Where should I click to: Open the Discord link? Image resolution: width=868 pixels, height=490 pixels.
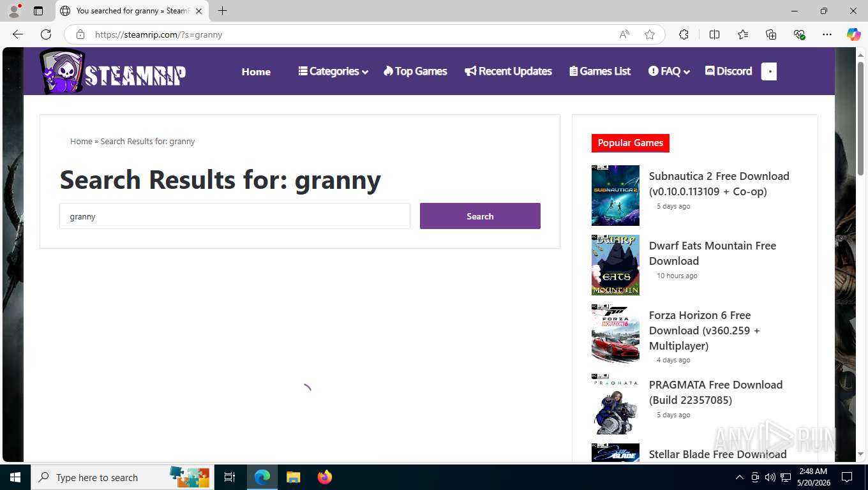[728, 71]
